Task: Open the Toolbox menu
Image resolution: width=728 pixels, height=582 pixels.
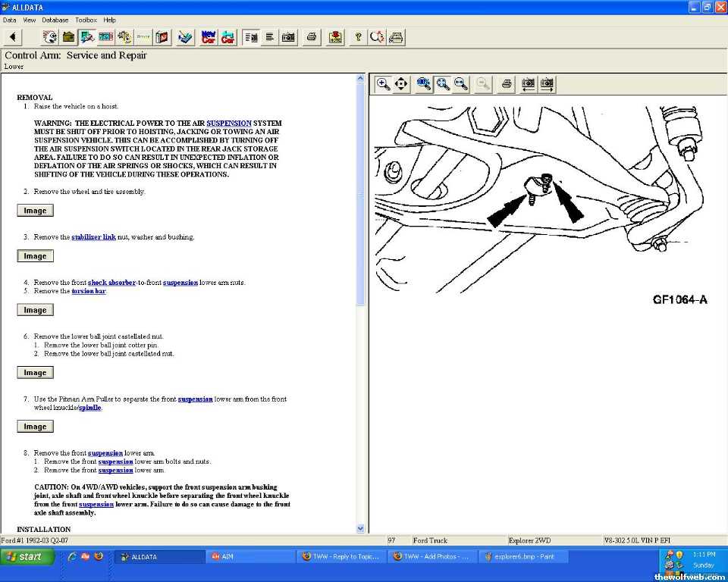Action: point(86,20)
